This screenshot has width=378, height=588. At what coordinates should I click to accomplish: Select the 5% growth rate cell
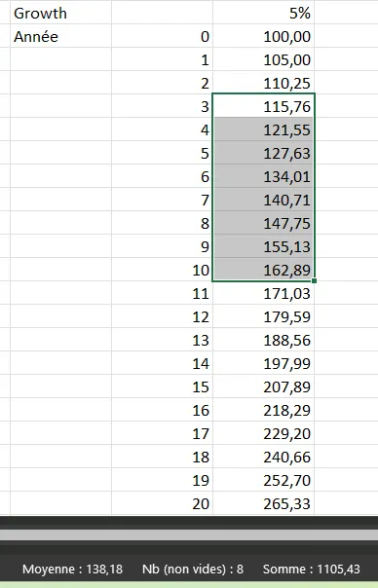click(x=263, y=13)
